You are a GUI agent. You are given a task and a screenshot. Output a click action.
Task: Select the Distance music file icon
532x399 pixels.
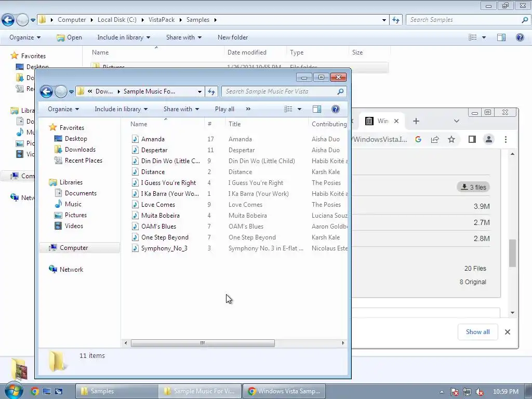click(x=135, y=171)
